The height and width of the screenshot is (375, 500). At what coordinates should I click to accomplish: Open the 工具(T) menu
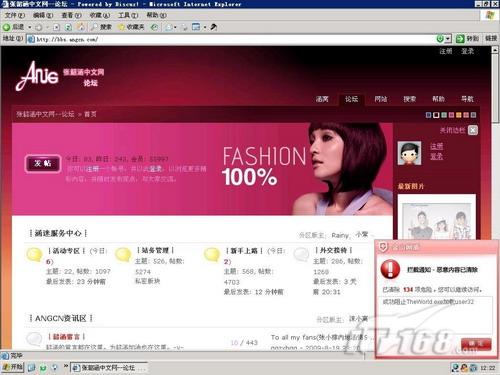point(128,15)
